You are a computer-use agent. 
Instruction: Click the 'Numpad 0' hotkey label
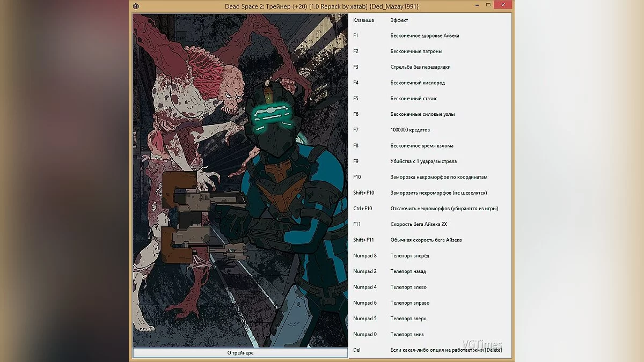[365, 335]
